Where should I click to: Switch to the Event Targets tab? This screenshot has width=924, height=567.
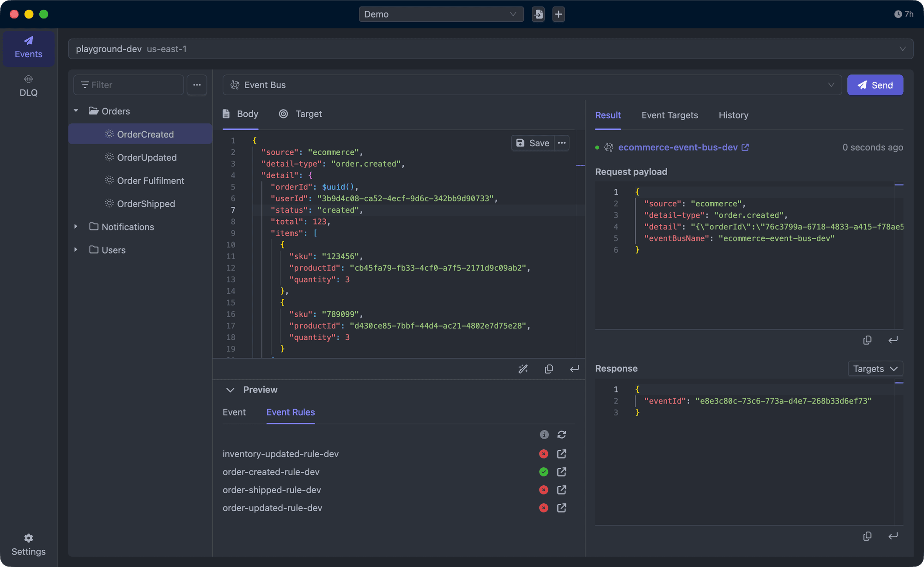[669, 115]
